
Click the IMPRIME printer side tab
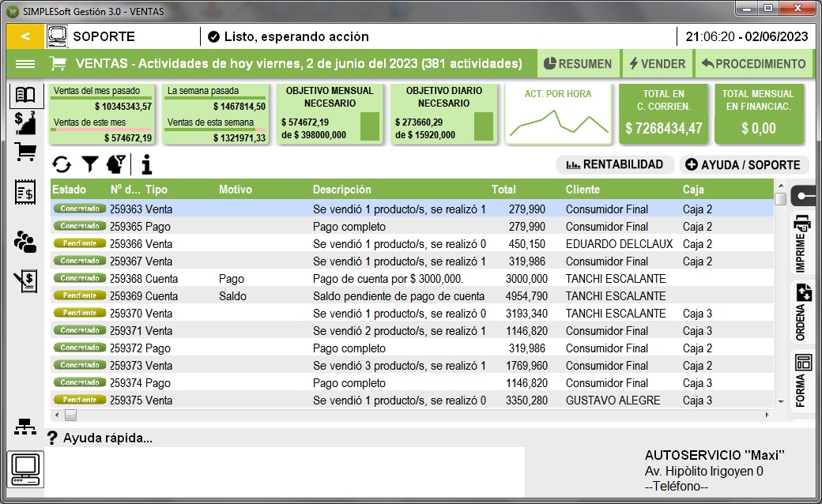pos(802,243)
